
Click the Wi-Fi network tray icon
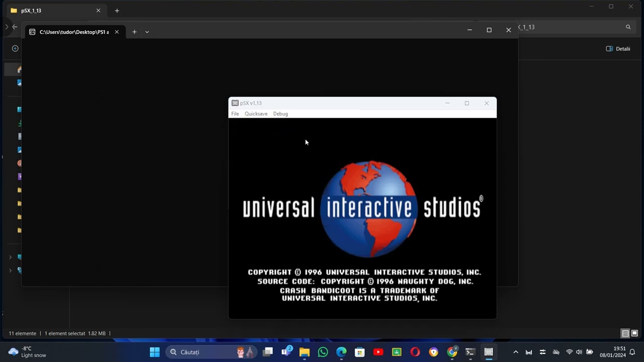coord(570,352)
